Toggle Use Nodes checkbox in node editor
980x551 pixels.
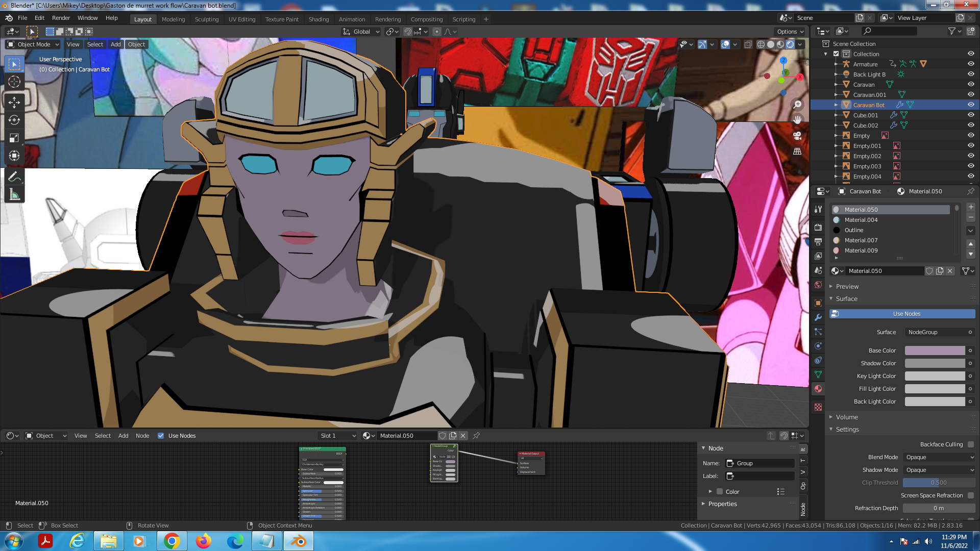pyautogui.click(x=161, y=436)
